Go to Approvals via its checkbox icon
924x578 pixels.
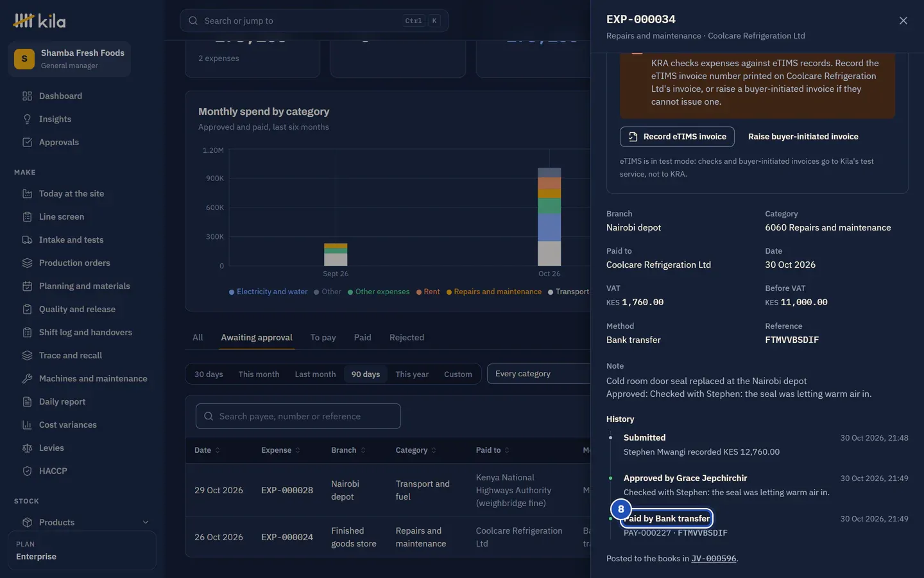(x=27, y=143)
